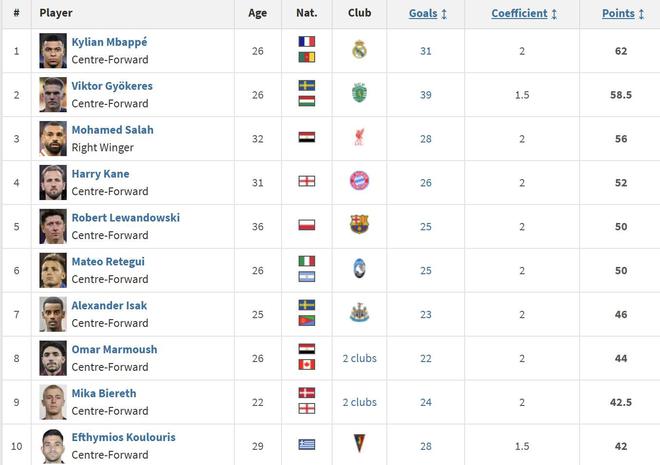660x465 pixels.
Task: Click the Greek flag for Koulouris
Action: pos(307,444)
